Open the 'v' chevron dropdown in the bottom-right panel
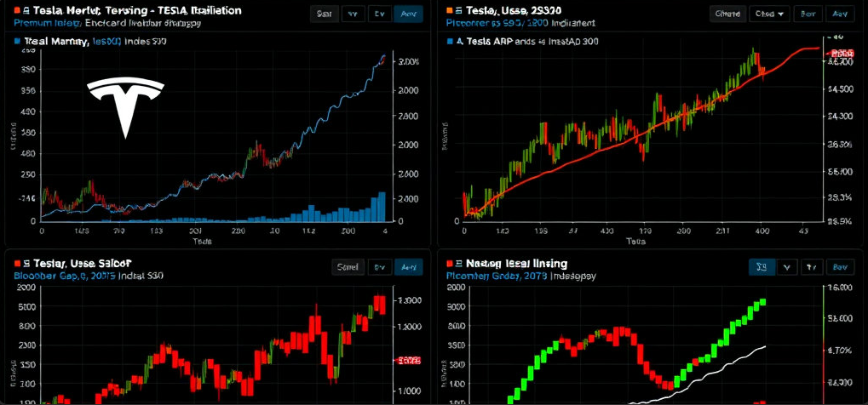 (788, 267)
